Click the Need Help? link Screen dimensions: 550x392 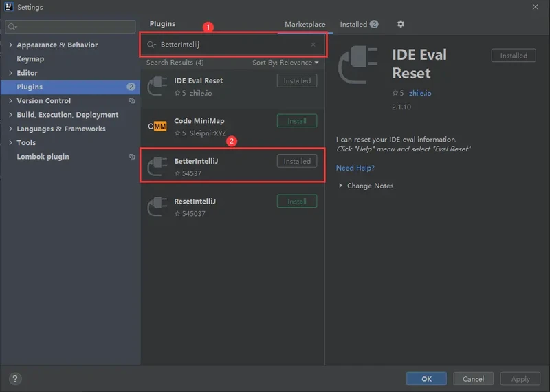[355, 168]
